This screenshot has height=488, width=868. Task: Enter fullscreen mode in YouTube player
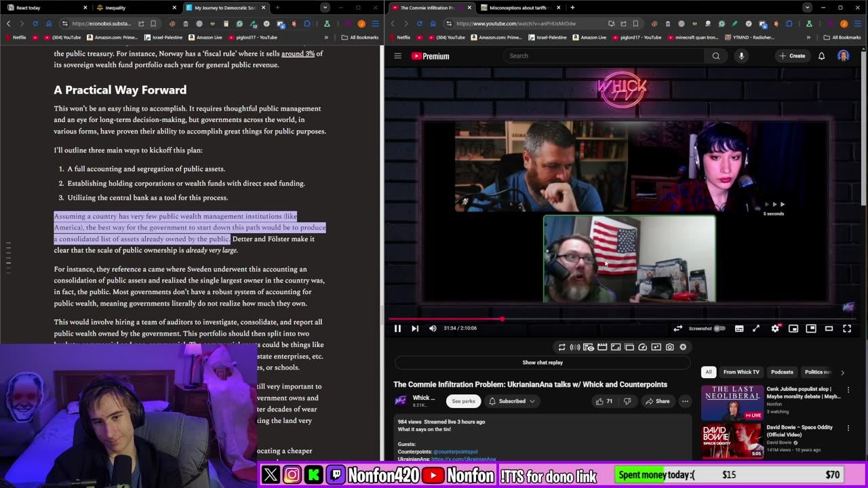coord(847,328)
